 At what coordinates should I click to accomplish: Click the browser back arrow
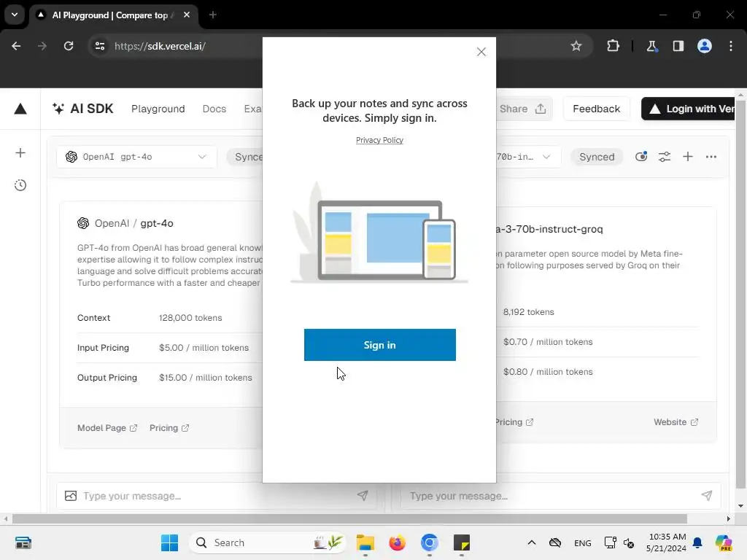16,46
